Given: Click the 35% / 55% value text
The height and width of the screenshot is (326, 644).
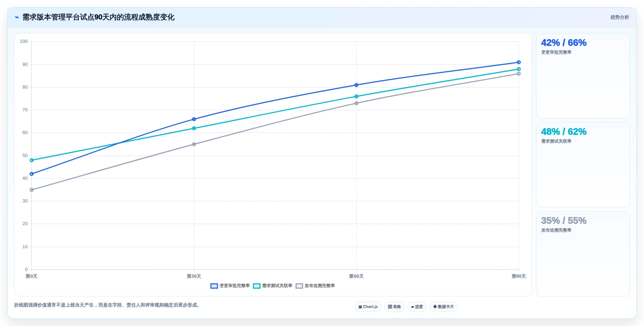Looking at the screenshot, I should click(564, 221).
